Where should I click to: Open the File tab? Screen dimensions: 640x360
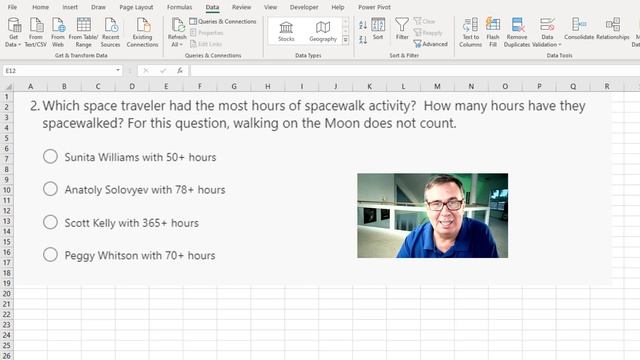tap(13, 7)
